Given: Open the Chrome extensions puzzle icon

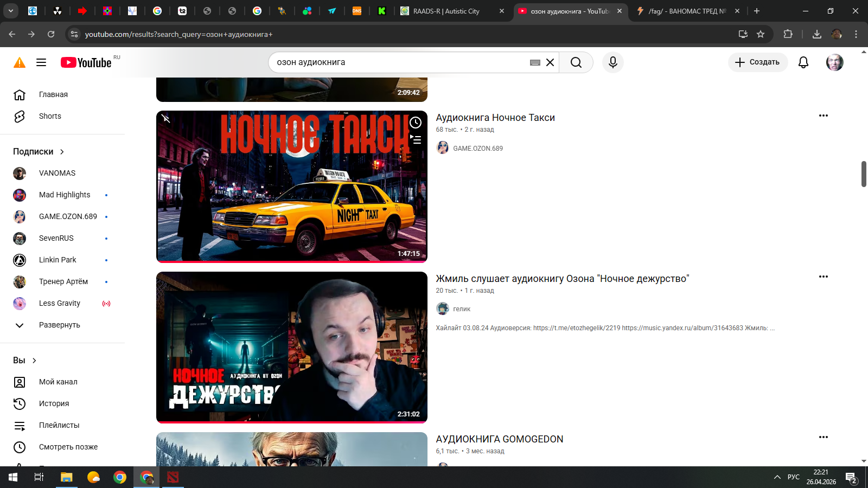Looking at the screenshot, I should 788,34.
